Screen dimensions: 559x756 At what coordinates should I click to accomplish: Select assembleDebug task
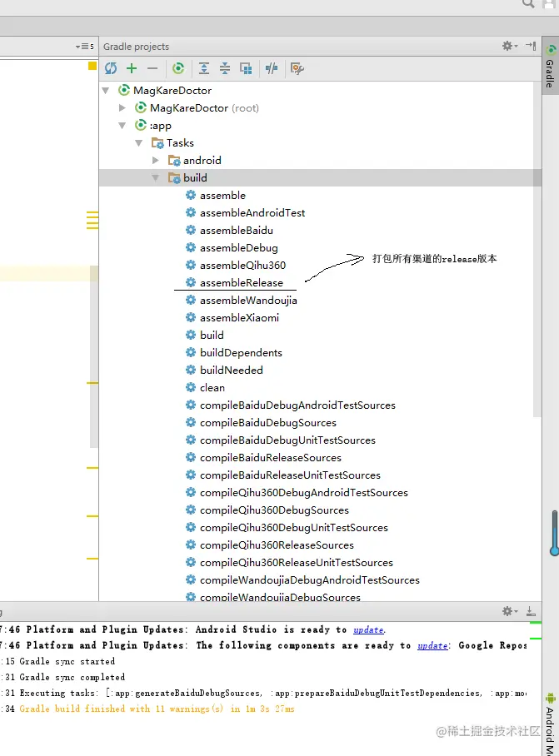click(232, 248)
